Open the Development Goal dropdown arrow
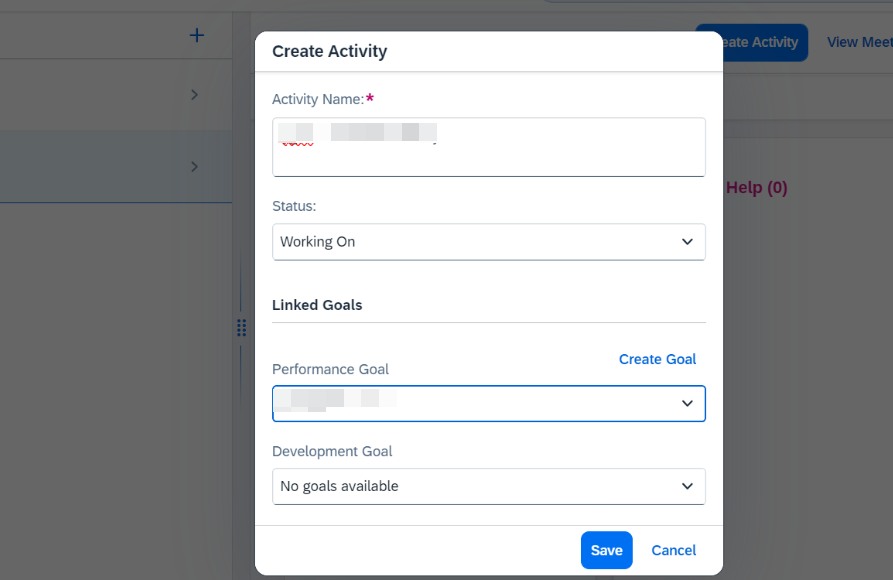This screenshot has height=580, width=893. pyautogui.click(x=687, y=486)
